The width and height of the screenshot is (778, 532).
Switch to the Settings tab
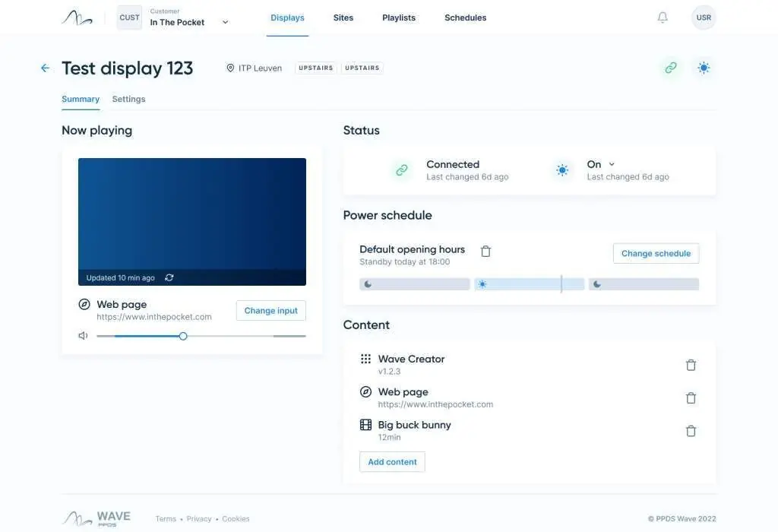pyautogui.click(x=128, y=99)
